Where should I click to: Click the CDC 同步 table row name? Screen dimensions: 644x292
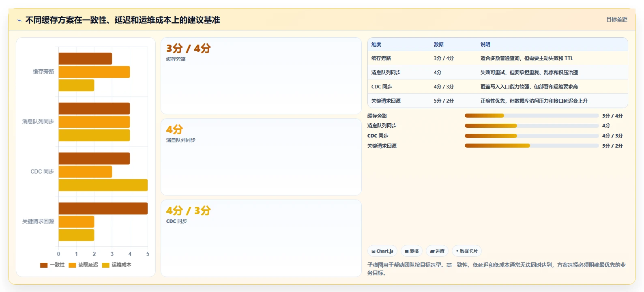(382, 87)
